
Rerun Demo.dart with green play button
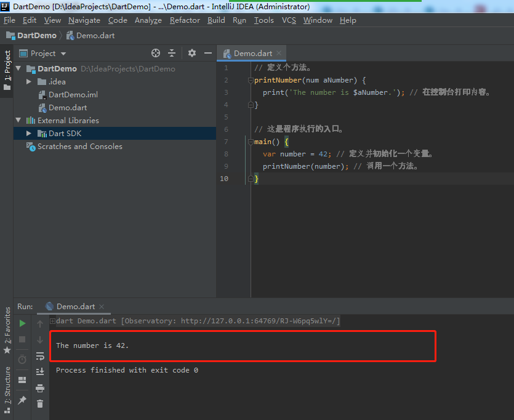22,323
